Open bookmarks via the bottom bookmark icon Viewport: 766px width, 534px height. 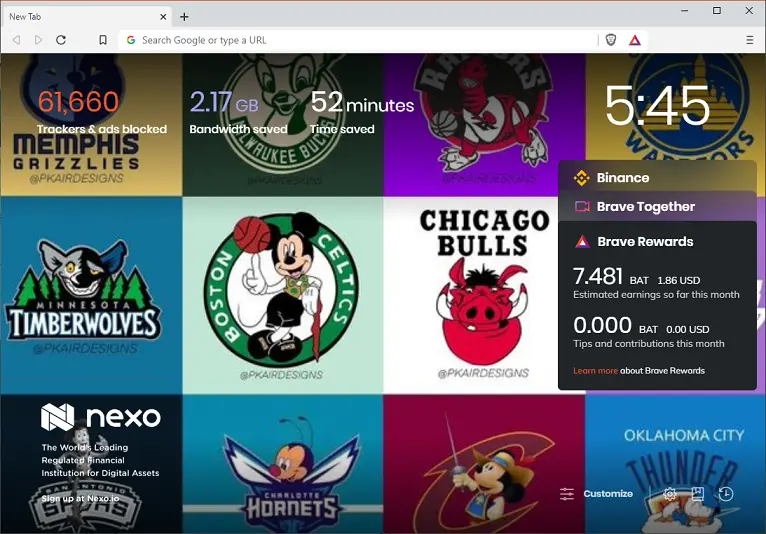click(x=698, y=494)
